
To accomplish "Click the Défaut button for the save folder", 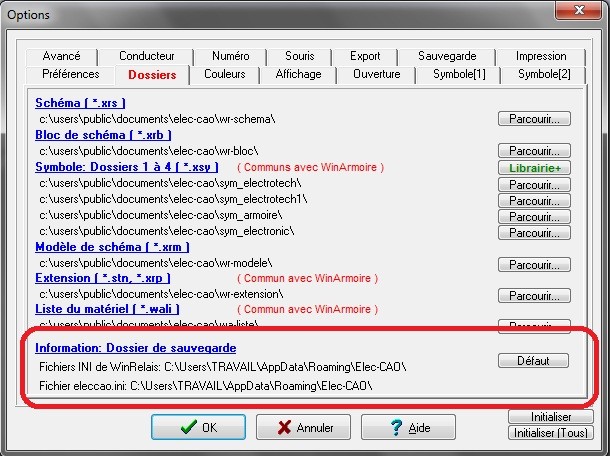I will click(x=534, y=360).
